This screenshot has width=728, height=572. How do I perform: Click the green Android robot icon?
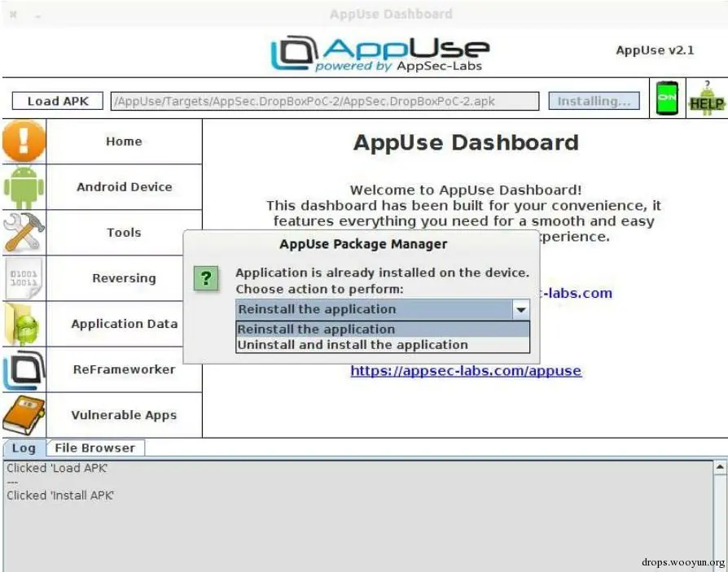pos(24,186)
